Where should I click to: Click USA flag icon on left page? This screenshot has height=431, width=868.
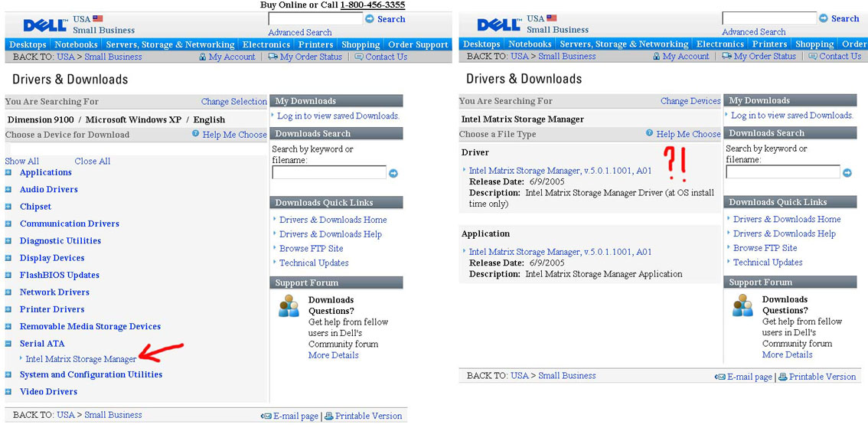point(98,18)
